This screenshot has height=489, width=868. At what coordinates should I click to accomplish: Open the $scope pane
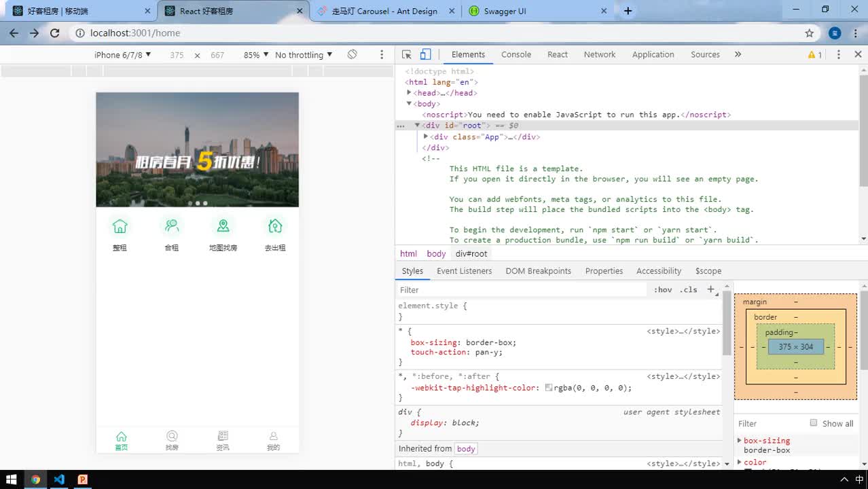pos(708,271)
